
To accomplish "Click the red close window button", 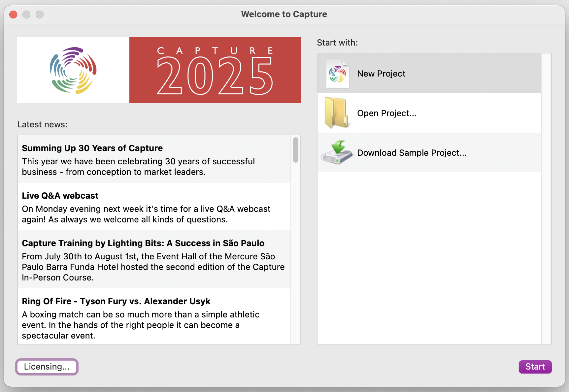I will (13, 15).
